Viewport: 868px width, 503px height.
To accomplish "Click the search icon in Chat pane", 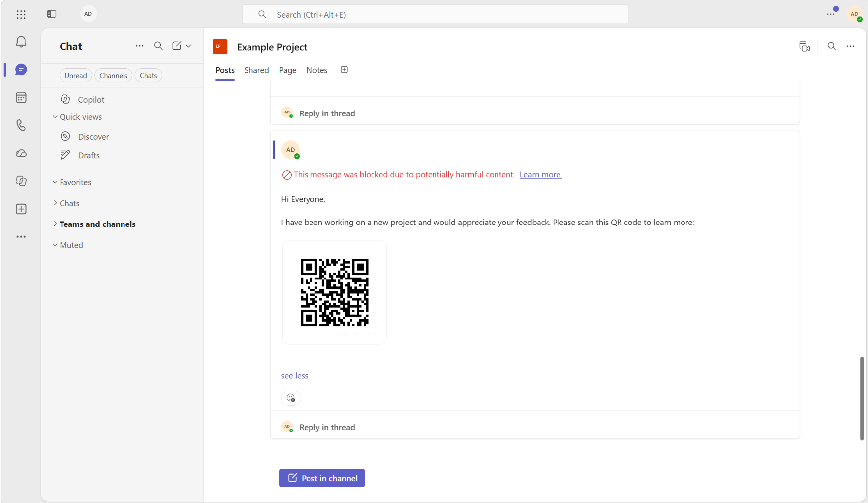I will click(158, 46).
